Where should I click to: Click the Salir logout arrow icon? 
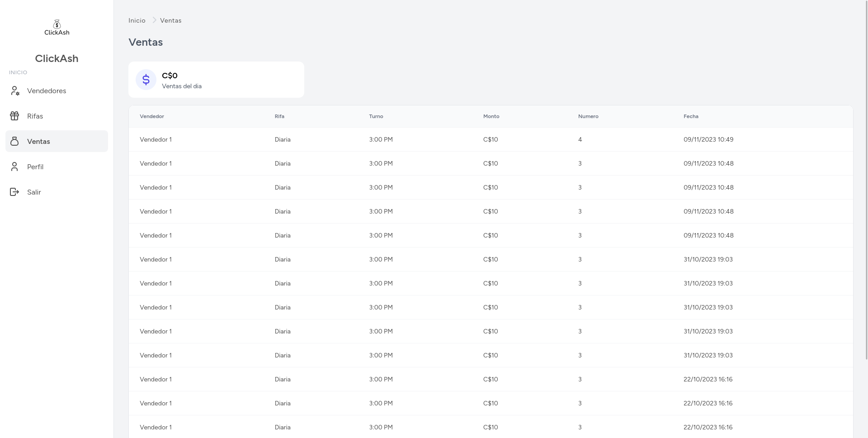(14, 192)
